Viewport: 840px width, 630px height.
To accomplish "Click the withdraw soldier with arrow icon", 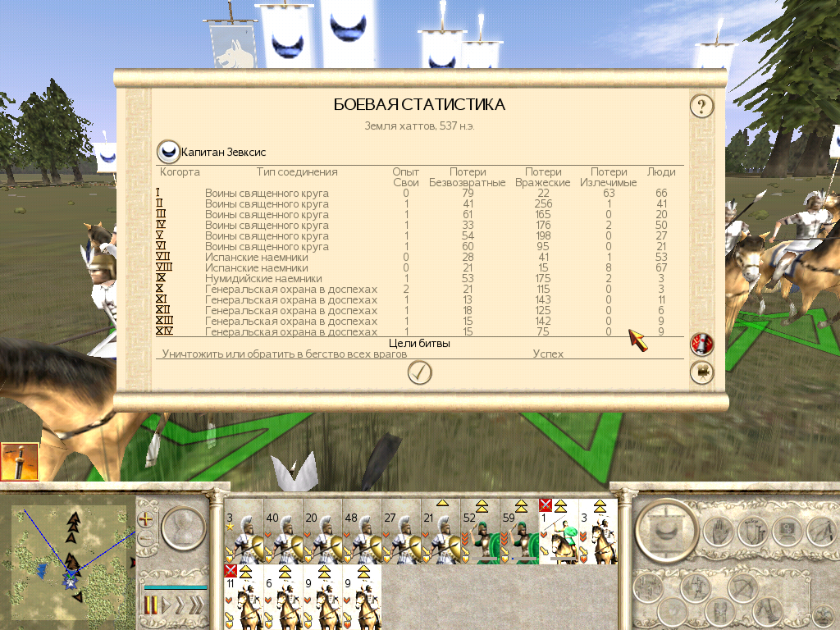I will coord(695,588).
